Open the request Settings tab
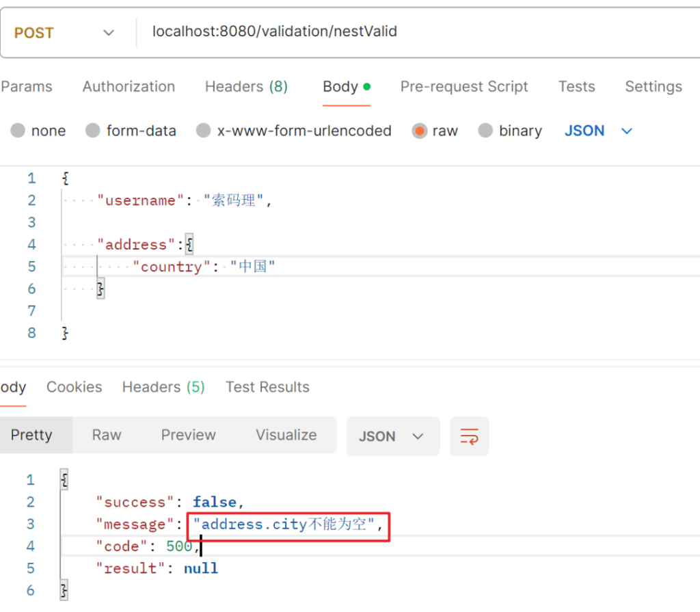 click(653, 87)
